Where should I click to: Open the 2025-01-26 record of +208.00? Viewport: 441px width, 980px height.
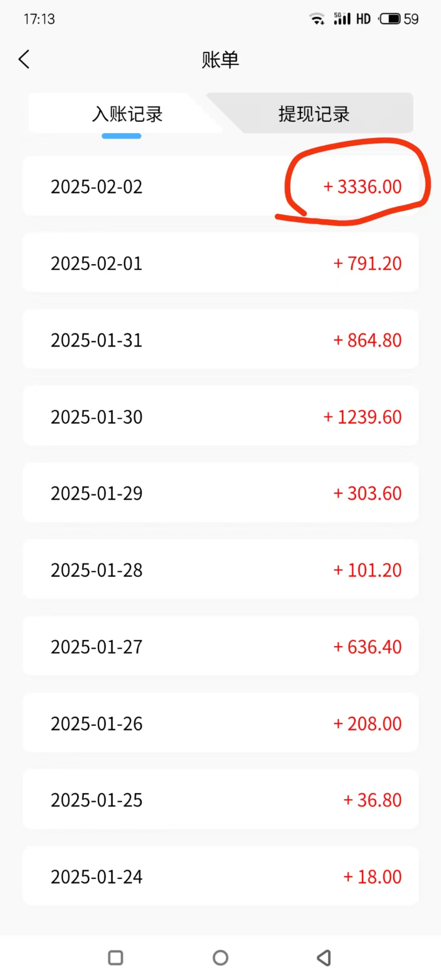tap(220, 723)
